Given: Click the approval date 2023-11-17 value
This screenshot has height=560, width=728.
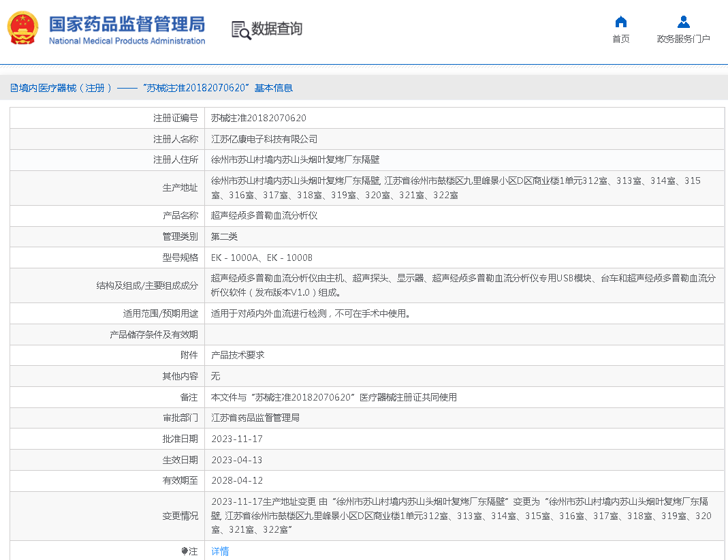Looking at the screenshot, I should point(237,439).
